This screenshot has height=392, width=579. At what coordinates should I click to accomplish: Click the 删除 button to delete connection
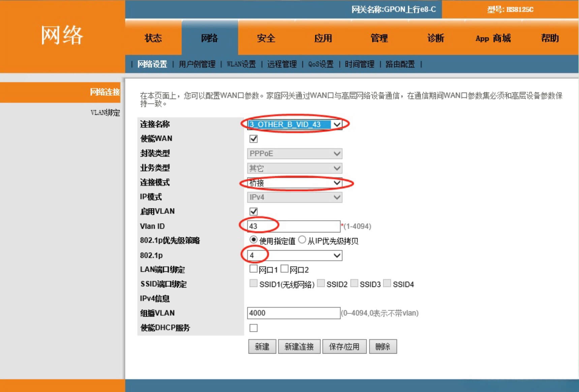(383, 346)
